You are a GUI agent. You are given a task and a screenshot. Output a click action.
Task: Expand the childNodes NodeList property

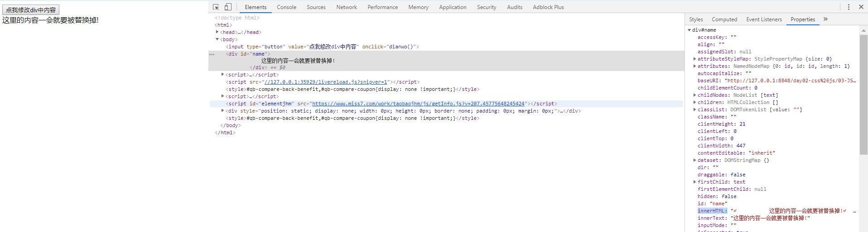pyautogui.click(x=694, y=95)
